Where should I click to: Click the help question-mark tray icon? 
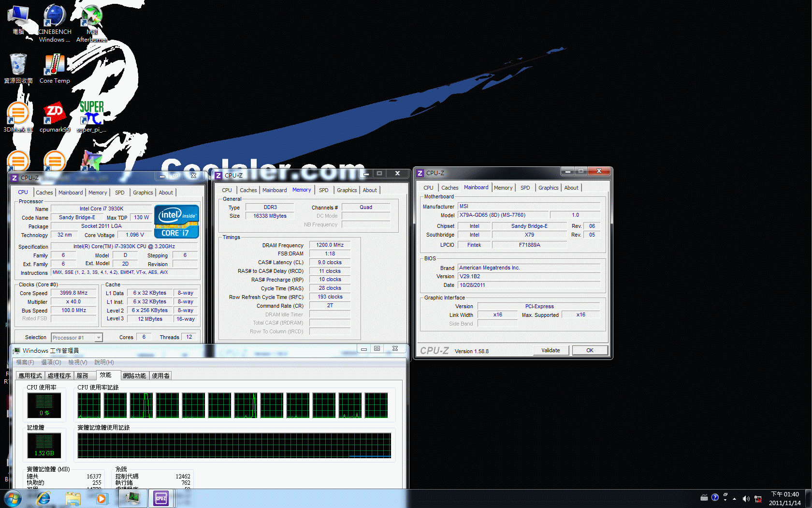[715, 497]
